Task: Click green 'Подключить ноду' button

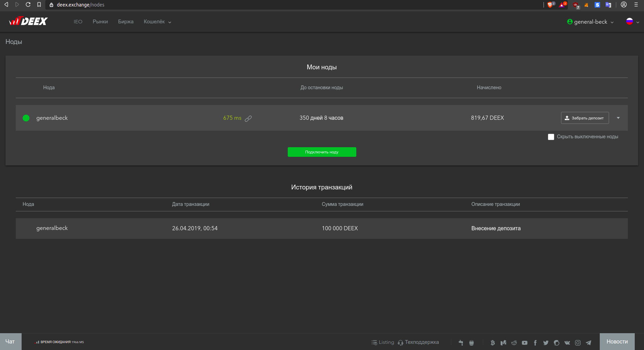Action: tap(322, 152)
